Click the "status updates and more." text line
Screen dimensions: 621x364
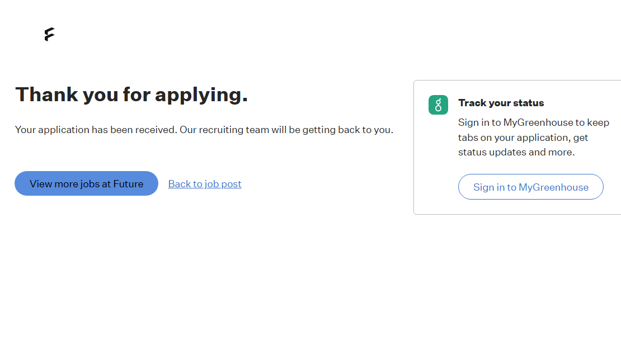coord(516,152)
